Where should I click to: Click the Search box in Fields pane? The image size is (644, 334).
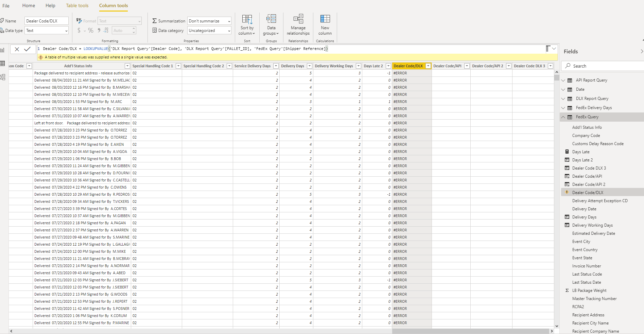coord(603,66)
